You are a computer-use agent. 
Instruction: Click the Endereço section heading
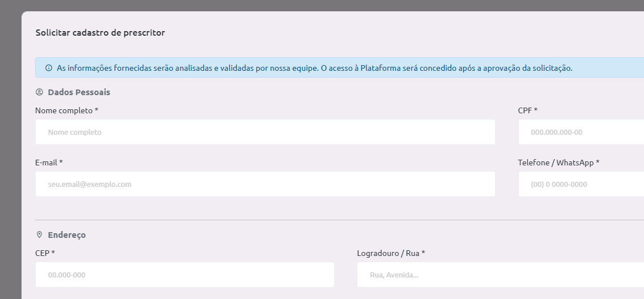pos(67,235)
